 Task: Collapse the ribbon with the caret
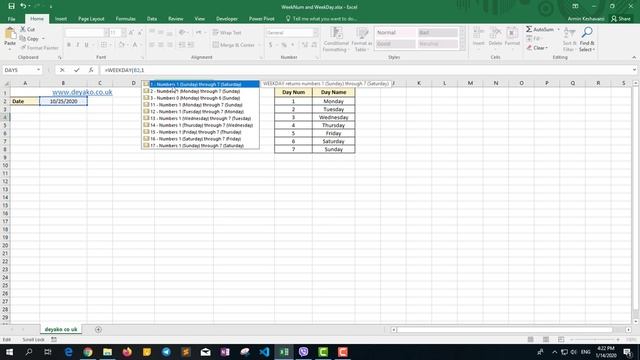[x=634, y=58]
